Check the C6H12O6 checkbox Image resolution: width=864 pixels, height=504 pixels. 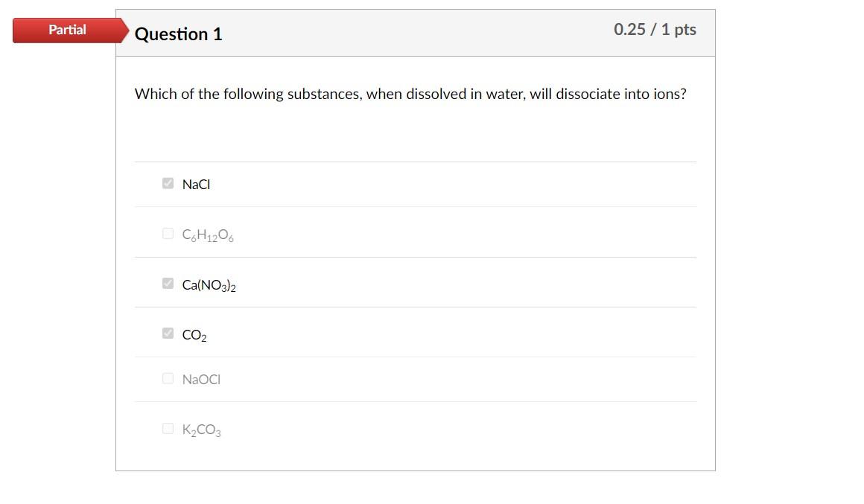[x=168, y=234]
